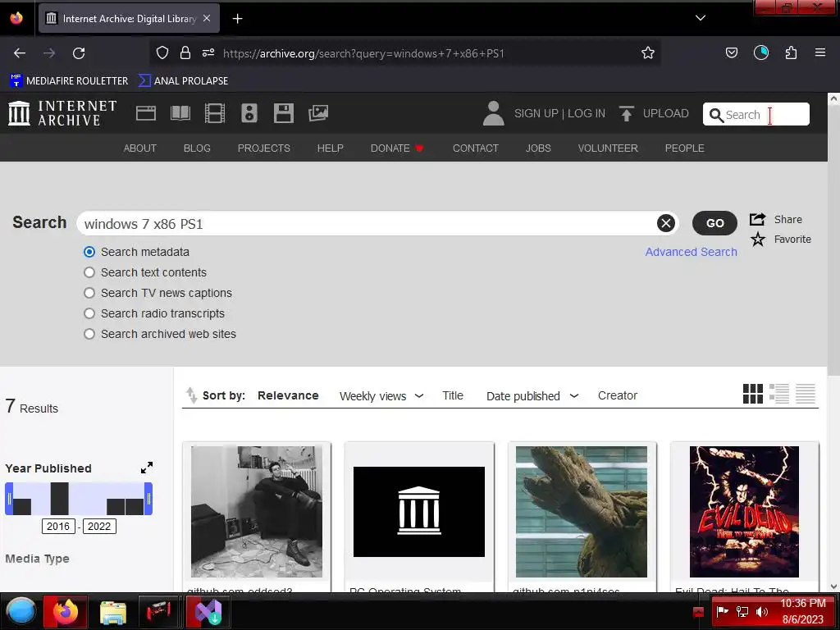Focus the header Search box

[x=756, y=114]
